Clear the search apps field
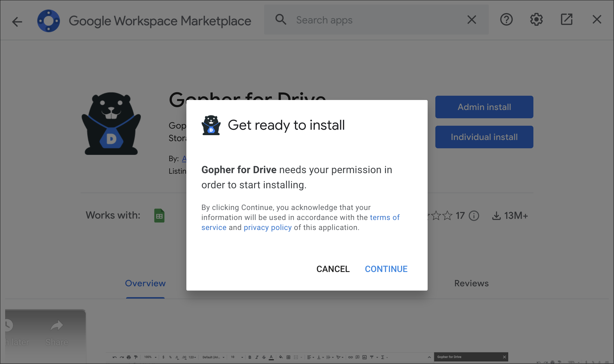The height and width of the screenshot is (364, 614). [471, 20]
